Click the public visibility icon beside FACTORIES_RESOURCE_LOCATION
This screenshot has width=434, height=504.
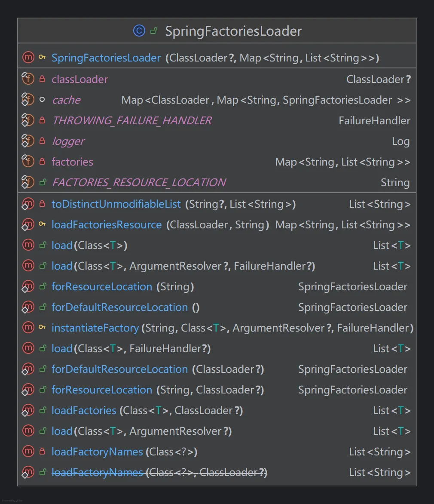click(42, 182)
